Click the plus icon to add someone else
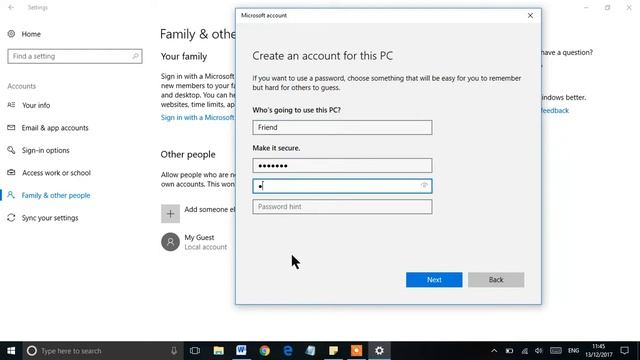 pos(170,214)
